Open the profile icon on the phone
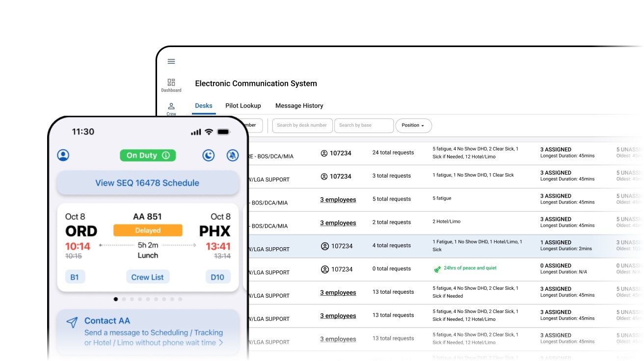Image resolution: width=644 pixels, height=361 pixels. [63, 155]
